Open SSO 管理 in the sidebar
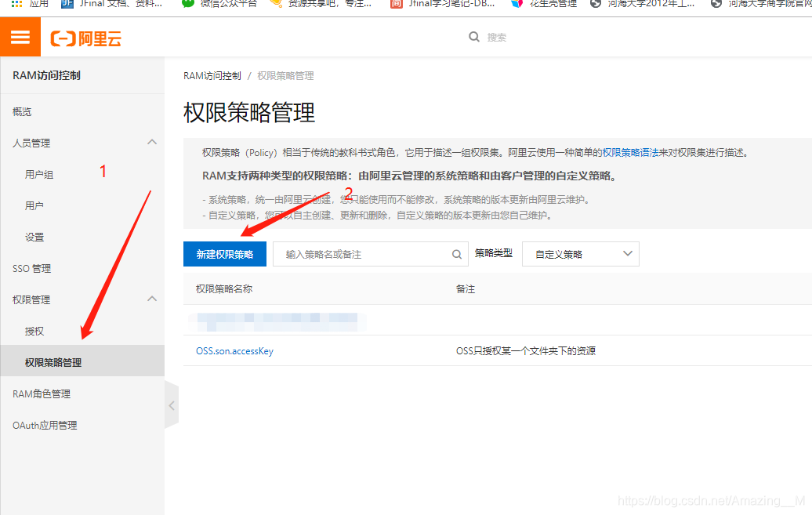Screen dimensions: 812x515 pos(31,268)
